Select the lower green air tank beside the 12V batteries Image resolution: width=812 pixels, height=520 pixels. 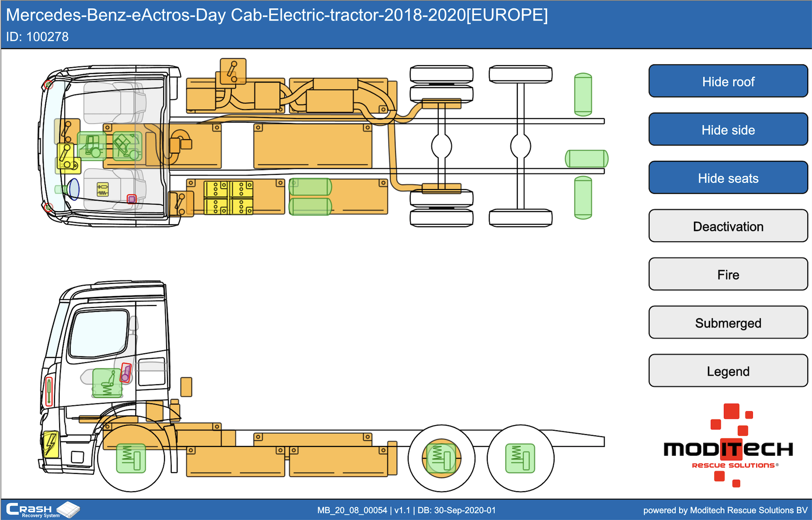coord(310,206)
